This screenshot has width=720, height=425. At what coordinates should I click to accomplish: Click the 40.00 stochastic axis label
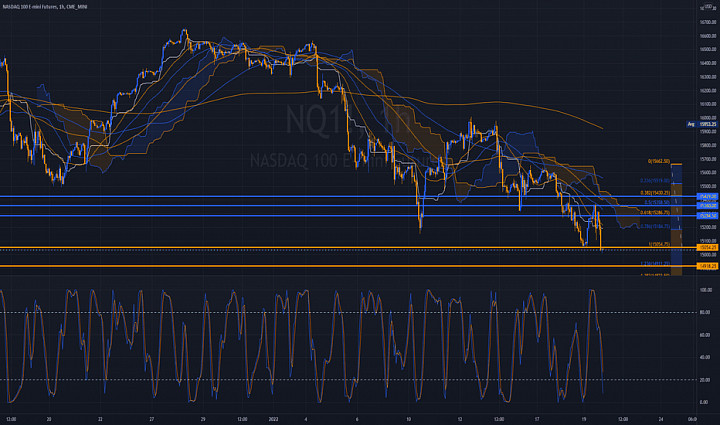click(705, 357)
